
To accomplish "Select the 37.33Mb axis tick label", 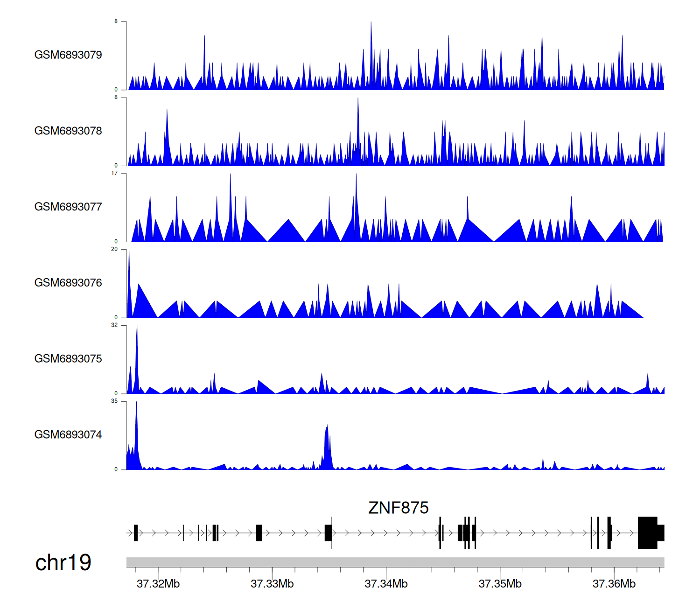I will click(272, 584).
